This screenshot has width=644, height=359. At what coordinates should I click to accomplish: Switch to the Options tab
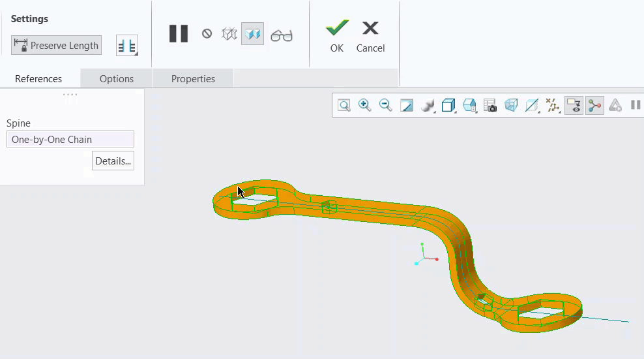(117, 79)
